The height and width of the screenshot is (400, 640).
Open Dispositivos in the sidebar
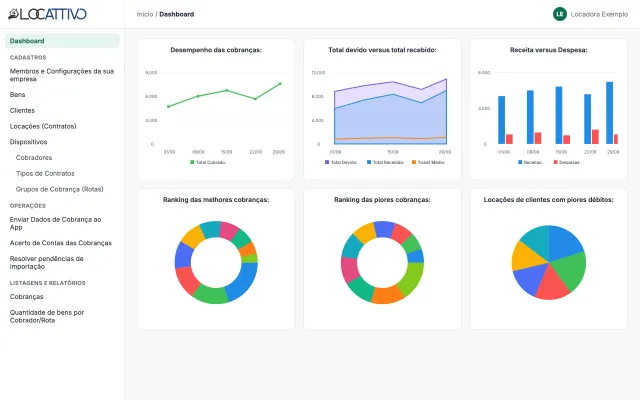pyautogui.click(x=29, y=142)
